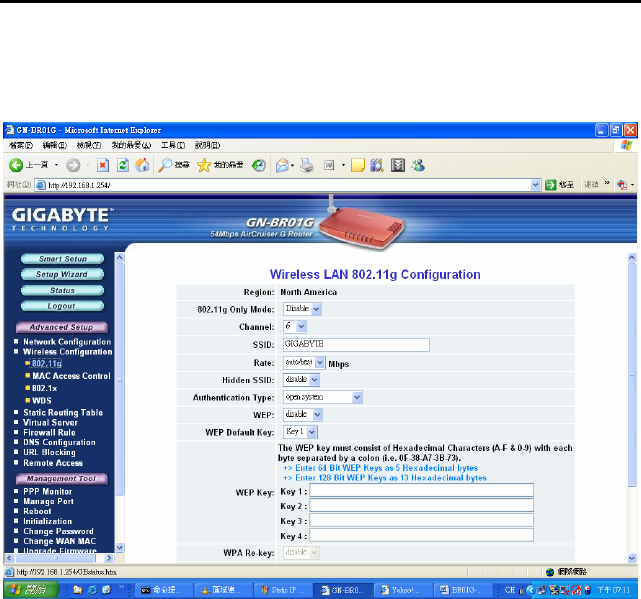The height and width of the screenshot is (599, 641).
Task: Click the Smart Setup button
Action: 63,259
